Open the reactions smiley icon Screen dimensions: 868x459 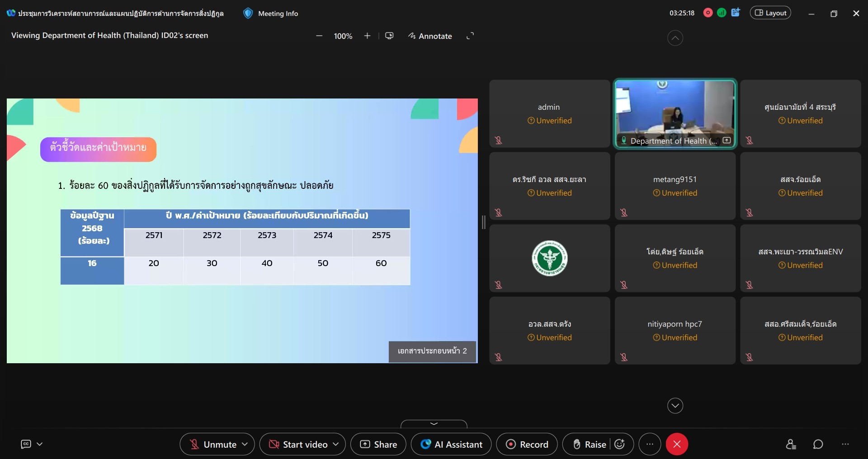(x=620, y=445)
